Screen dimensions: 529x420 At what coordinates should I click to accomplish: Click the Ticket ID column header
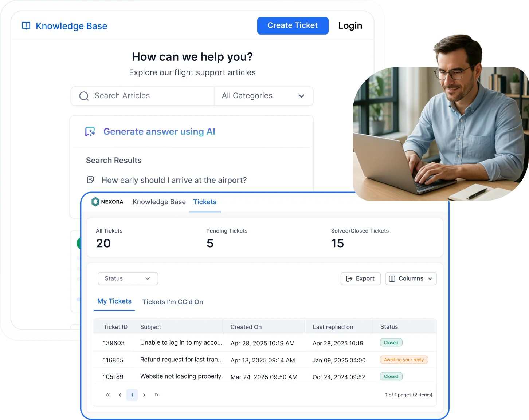(x=115, y=327)
